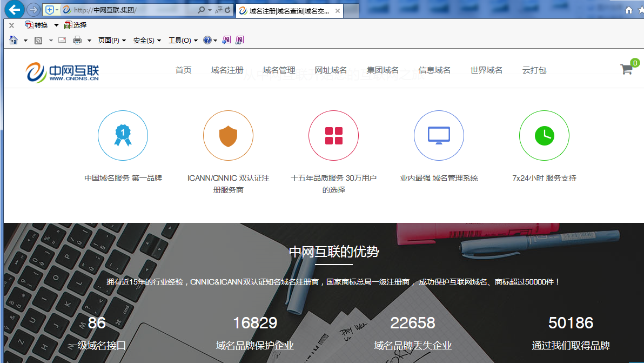Click the 一级域名接口 label
Viewport: 644px width, 363px height.
[97, 346]
